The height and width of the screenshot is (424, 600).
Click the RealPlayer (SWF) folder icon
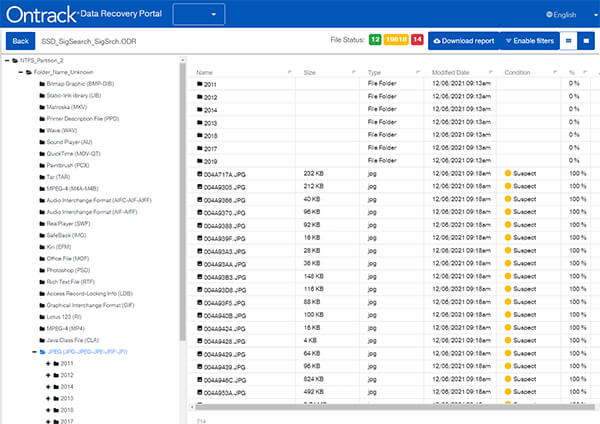coord(42,223)
